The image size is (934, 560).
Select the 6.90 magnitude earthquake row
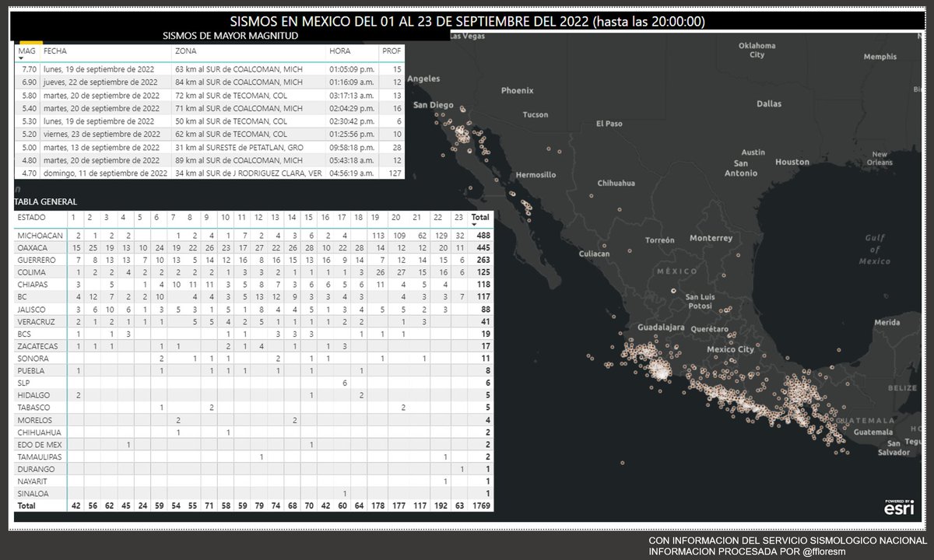coord(209,82)
